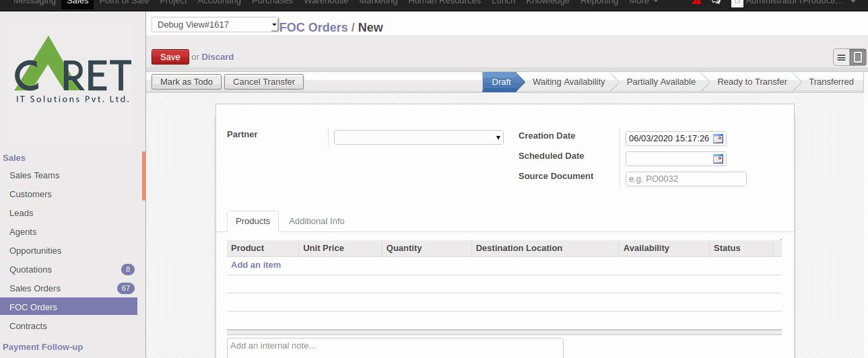Open Creation Date calendar picker

tap(718, 139)
